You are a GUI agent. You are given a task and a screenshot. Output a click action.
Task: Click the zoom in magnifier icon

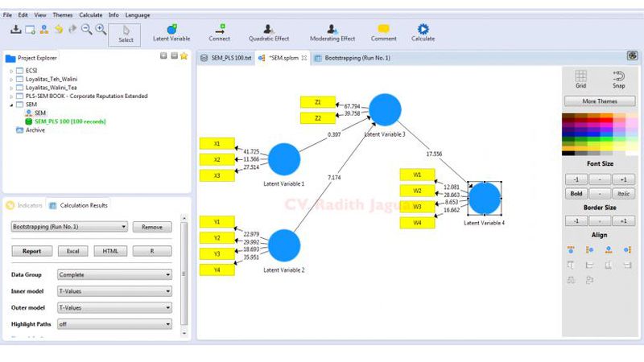tap(101, 29)
